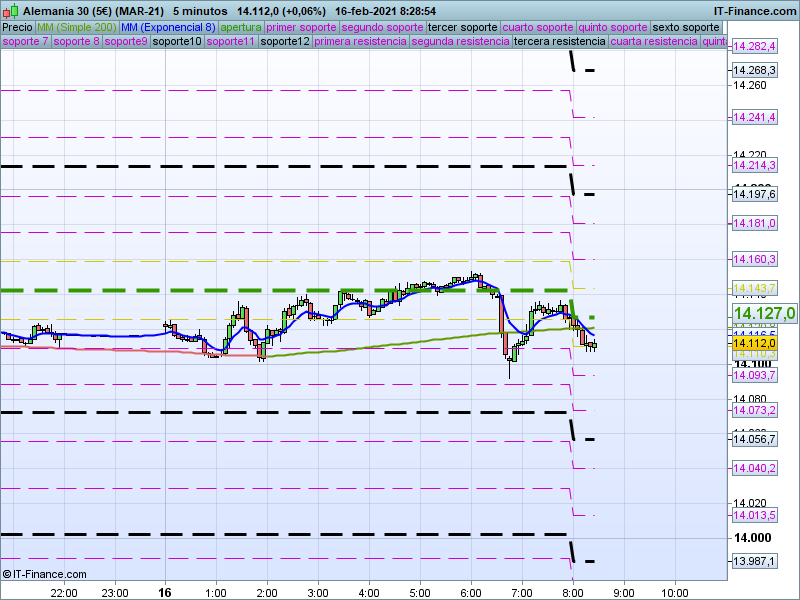Select the Precio indicator label
This screenshot has height=600, width=800.
click(x=17, y=28)
